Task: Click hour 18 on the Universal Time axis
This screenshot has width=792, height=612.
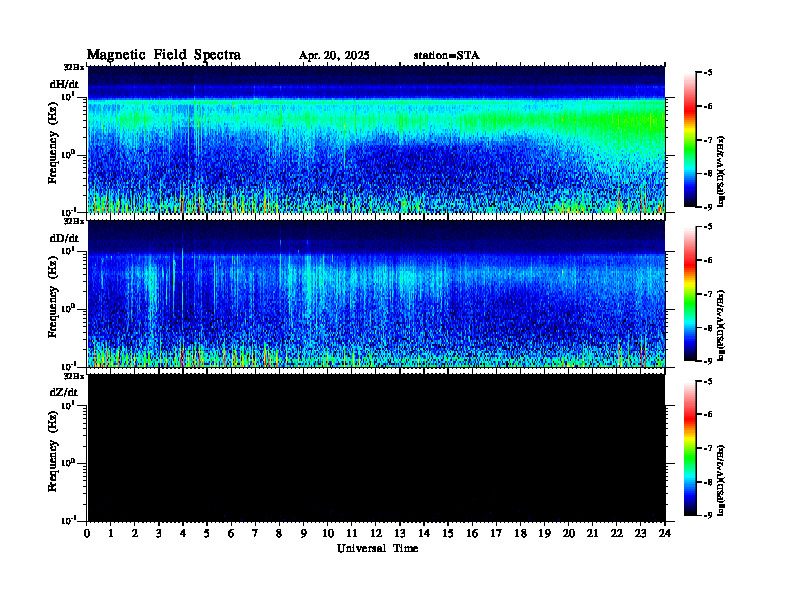Action: pyautogui.click(x=520, y=533)
